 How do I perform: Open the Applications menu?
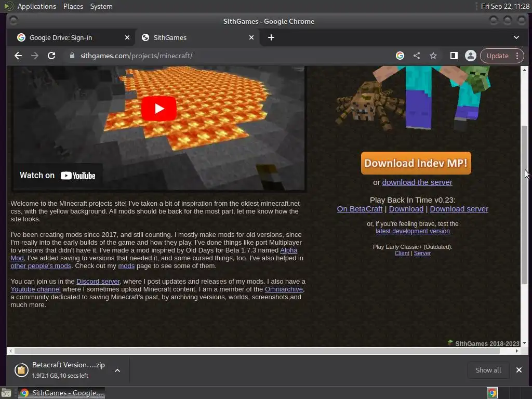37,6
